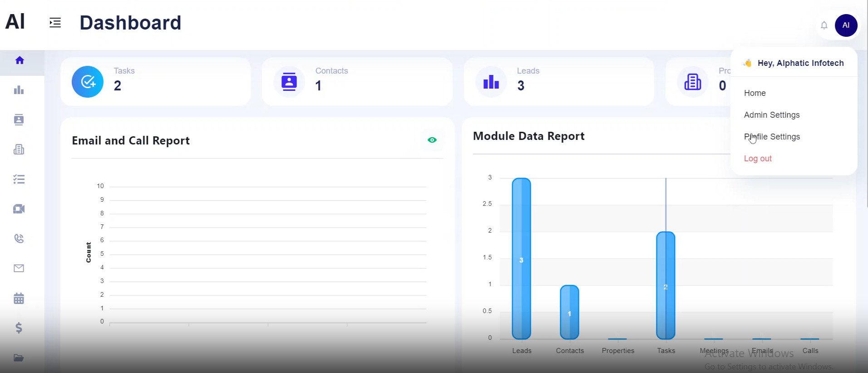Close the AI profile avatar dropdown
Screen dimensions: 868x373
tap(846, 25)
